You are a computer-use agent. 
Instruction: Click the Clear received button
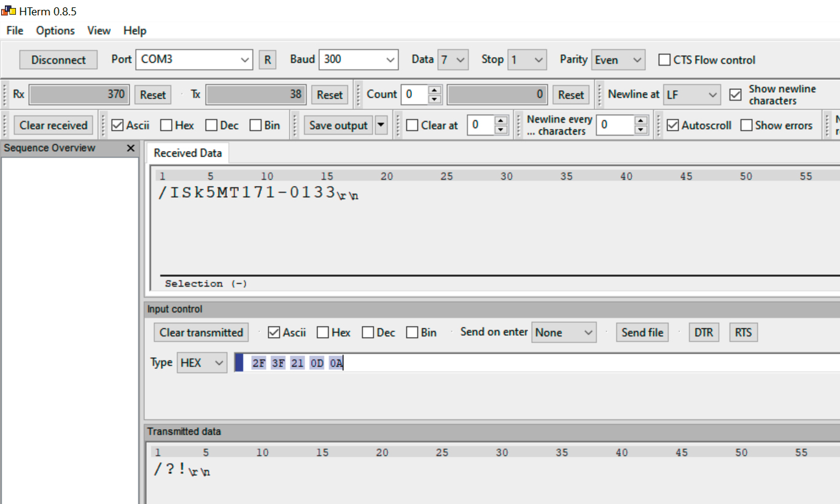tap(53, 125)
